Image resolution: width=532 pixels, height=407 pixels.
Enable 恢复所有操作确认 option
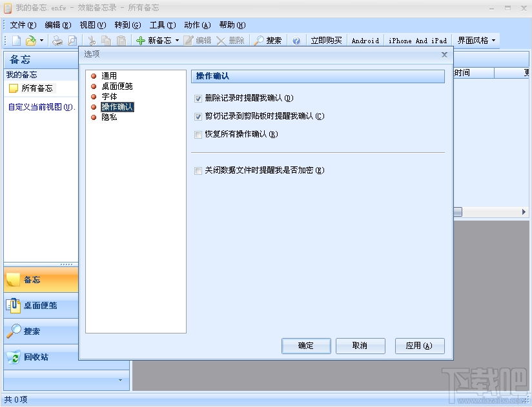coord(198,135)
